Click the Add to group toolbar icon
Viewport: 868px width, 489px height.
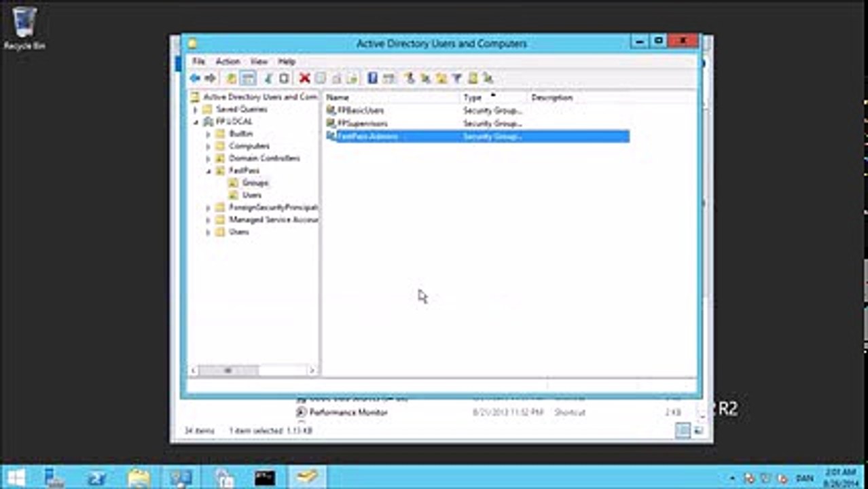click(x=488, y=78)
